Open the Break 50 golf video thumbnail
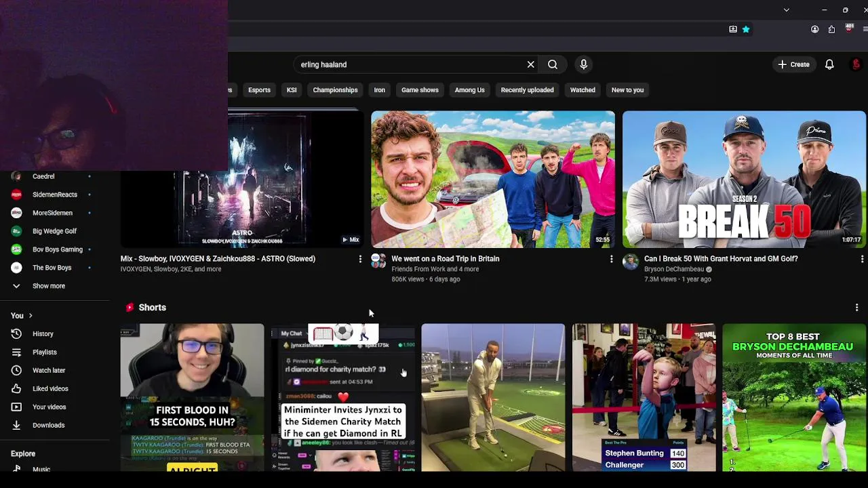This screenshot has width=868, height=488. (x=744, y=179)
